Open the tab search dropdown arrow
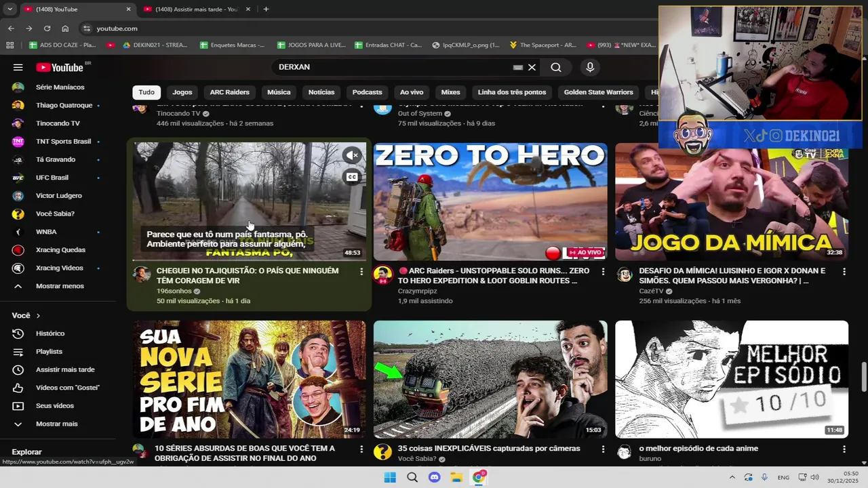The width and height of the screenshot is (868, 488). (9, 9)
